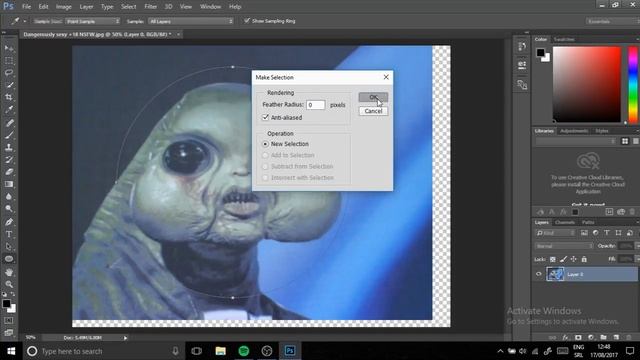Select the Path Selection tool

point(9,247)
